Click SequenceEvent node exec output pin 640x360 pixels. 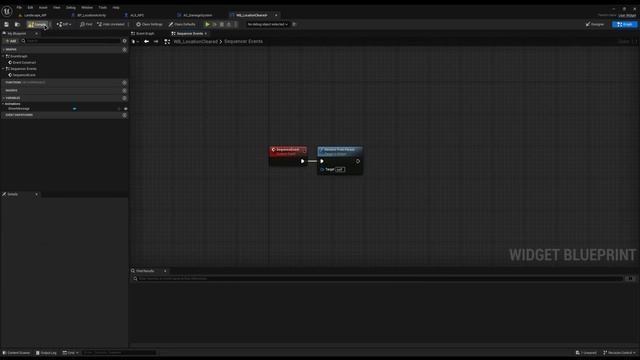click(302, 161)
